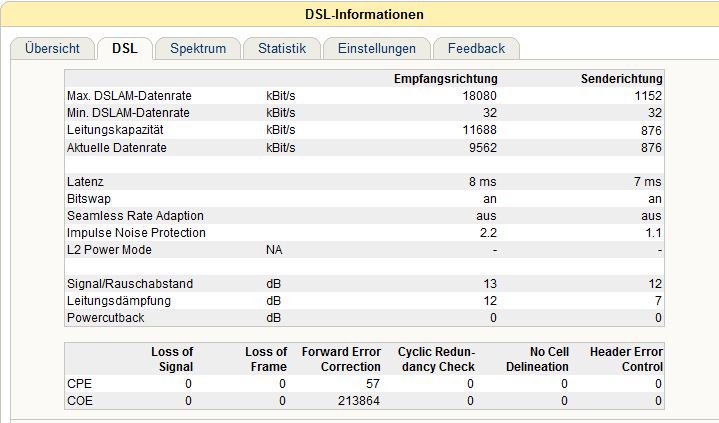Switch to the Feedback tab

(x=476, y=48)
